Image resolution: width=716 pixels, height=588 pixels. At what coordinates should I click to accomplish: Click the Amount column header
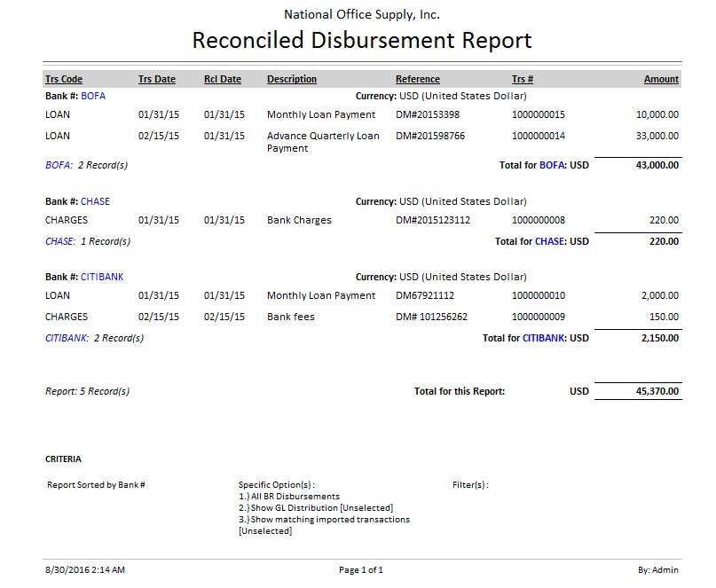click(661, 79)
